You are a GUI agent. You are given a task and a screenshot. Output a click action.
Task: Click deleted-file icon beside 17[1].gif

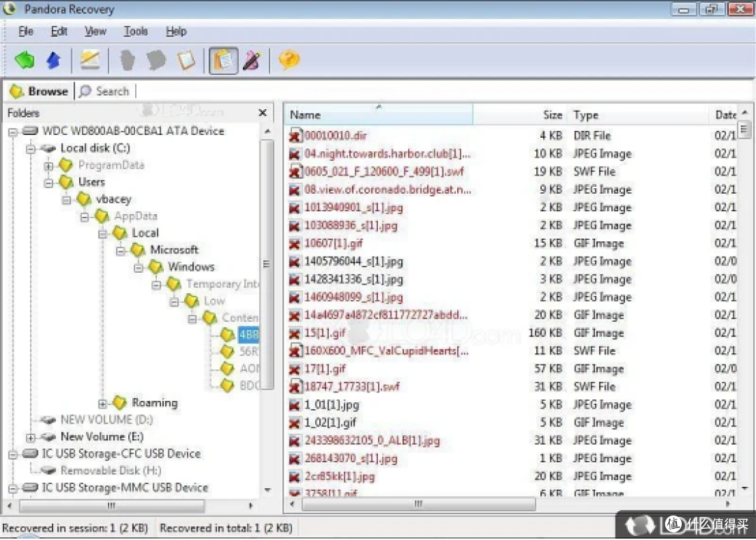(x=295, y=369)
